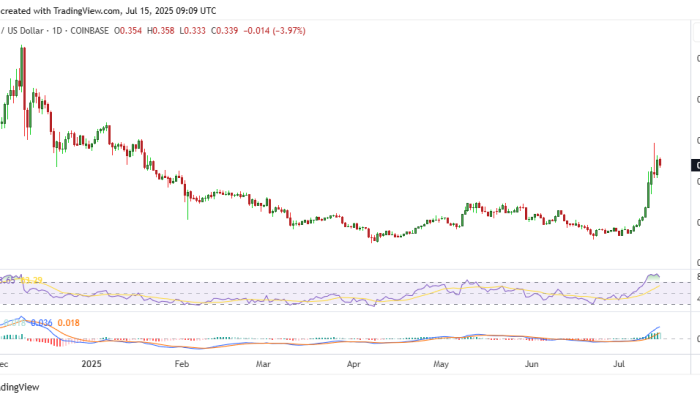Screen dimensions: 700x400
Task: Select the Mar label on the time axis
Action: [x=263, y=366]
